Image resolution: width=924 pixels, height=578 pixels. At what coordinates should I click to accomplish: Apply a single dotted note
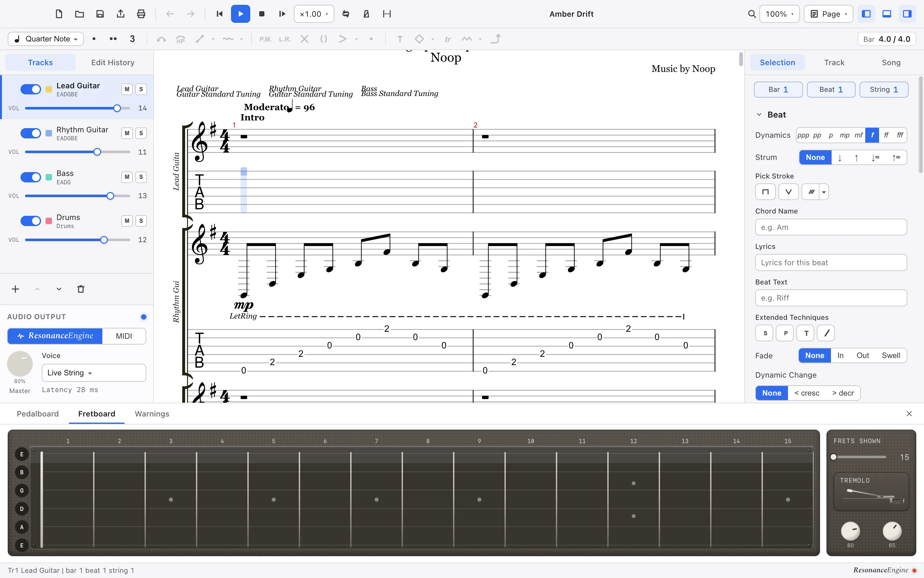click(x=94, y=39)
